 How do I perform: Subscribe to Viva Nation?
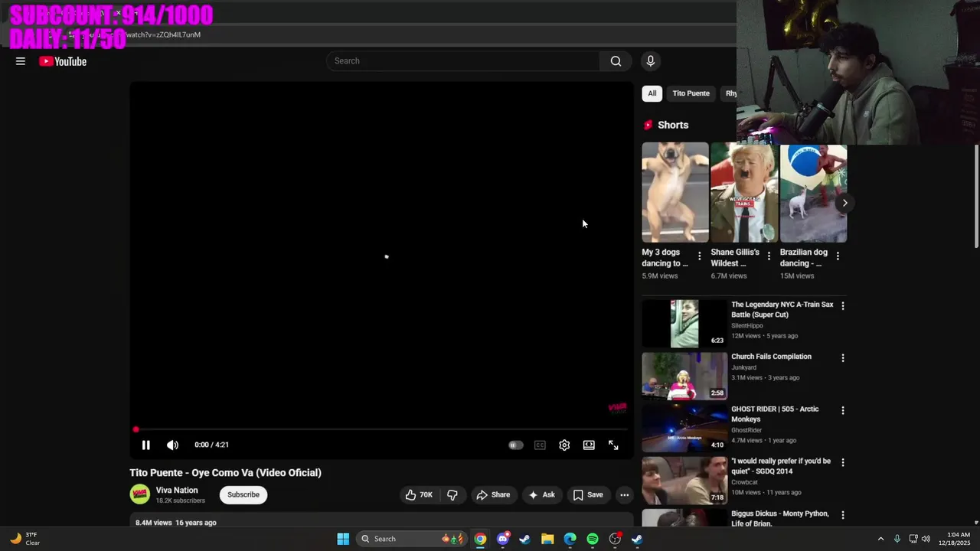pos(243,494)
